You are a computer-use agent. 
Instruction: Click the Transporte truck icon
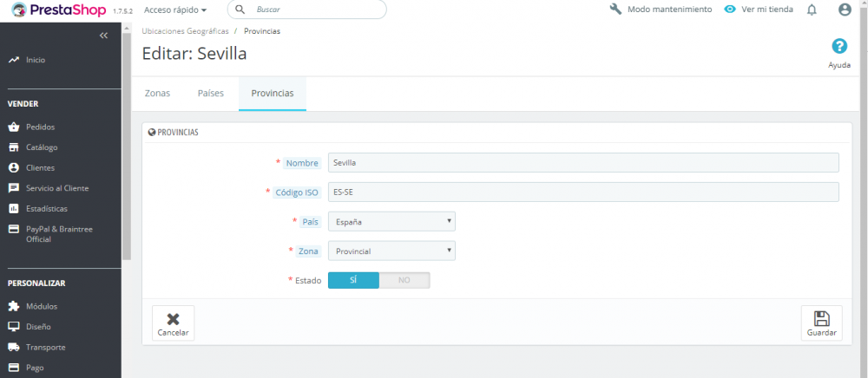(x=14, y=347)
